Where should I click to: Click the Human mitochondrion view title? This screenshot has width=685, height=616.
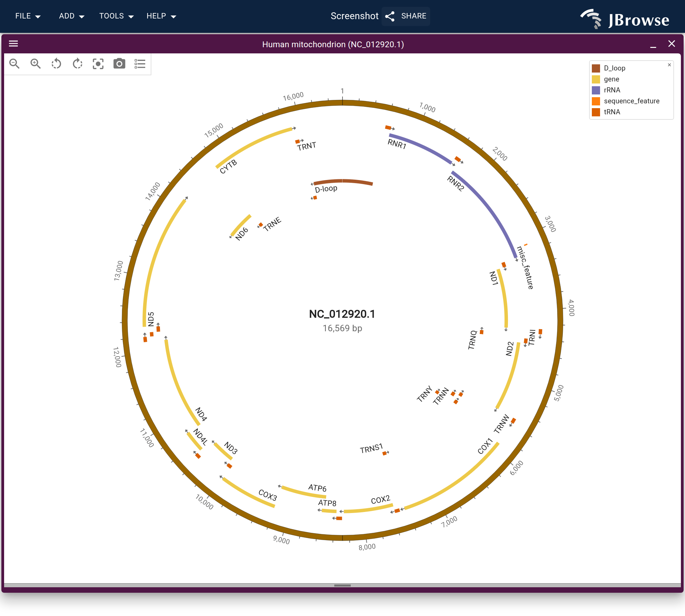[333, 44]
